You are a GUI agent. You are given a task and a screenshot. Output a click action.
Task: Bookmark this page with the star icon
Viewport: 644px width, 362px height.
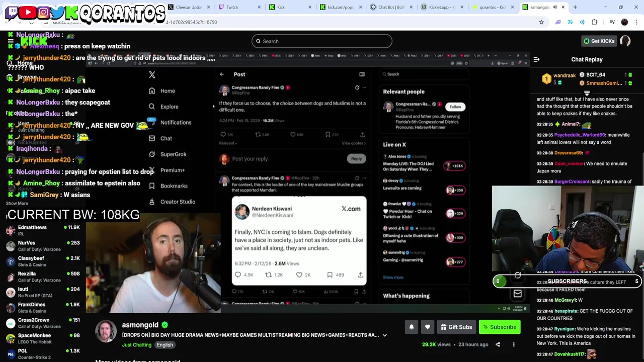[541, 22]
